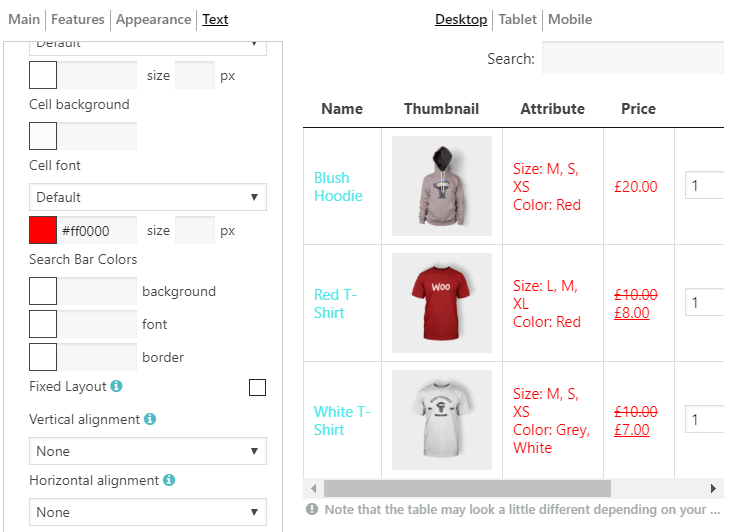Expand the Horizontal alignment dropdown
The image size is (737, 532).
pos(148,512)
